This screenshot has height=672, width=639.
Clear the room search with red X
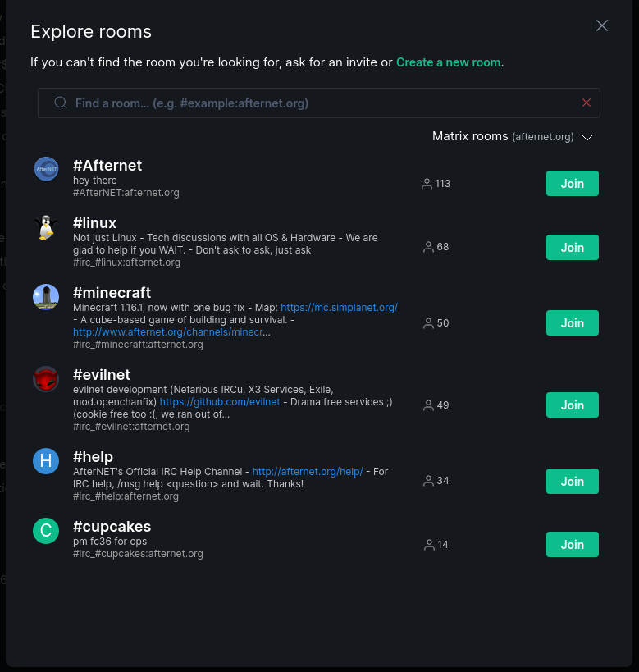click(x=587, y=103)
